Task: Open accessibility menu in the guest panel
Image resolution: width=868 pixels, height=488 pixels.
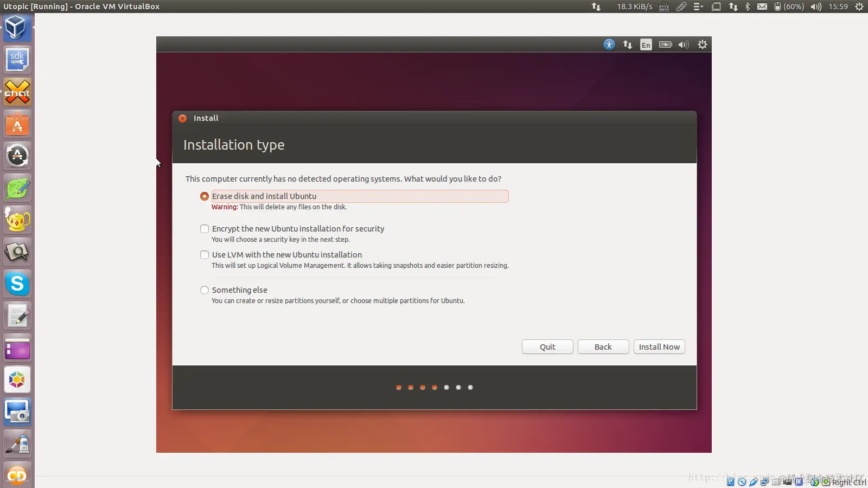Action: click(x=609, y=44)
